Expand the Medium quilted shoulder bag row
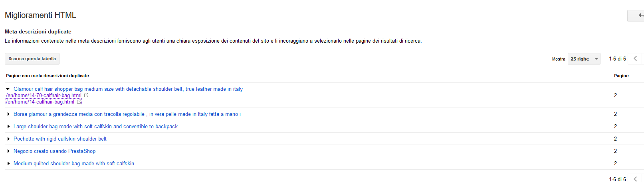644x182 pixels. pos(8,164)
